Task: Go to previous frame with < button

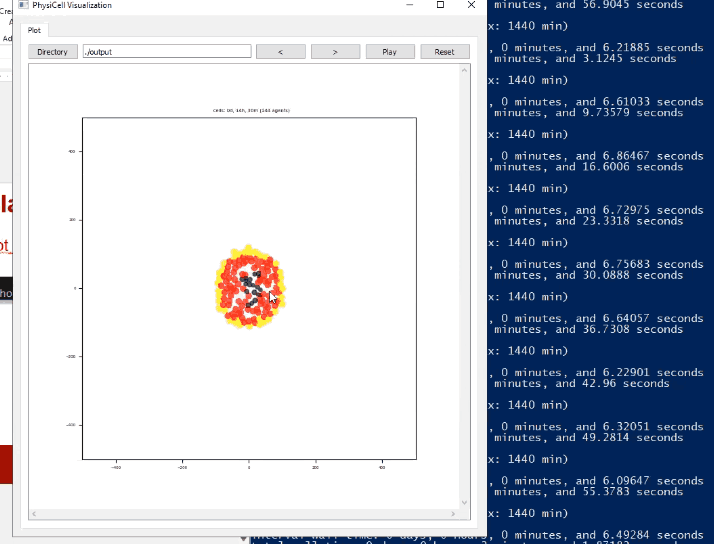Action: click(x=280, y=51)
